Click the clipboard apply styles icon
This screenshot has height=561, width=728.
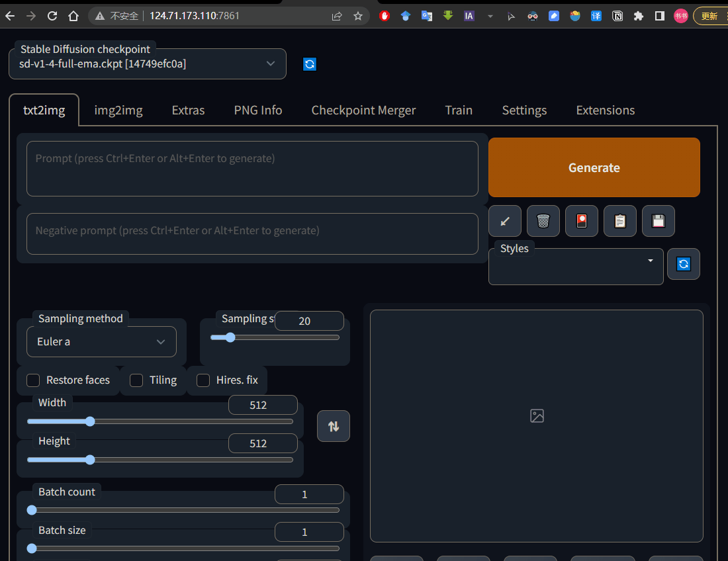click(620, 221)
